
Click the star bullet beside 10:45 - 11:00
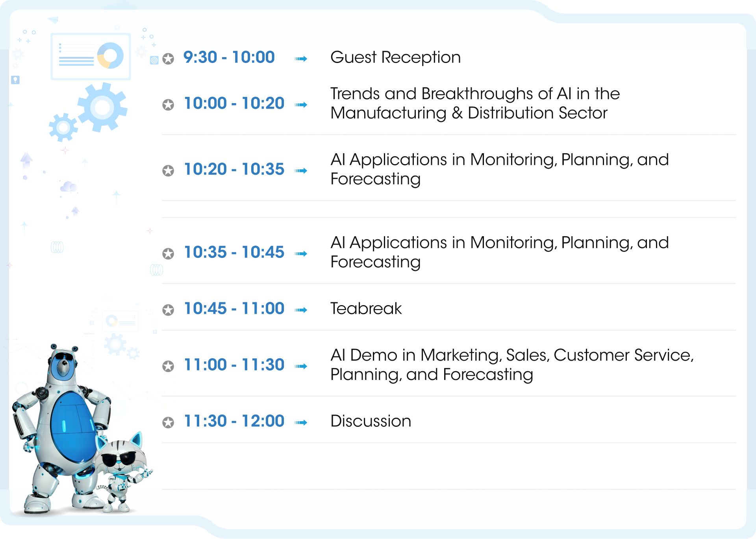pyautogui.click(x=168, y=310)
